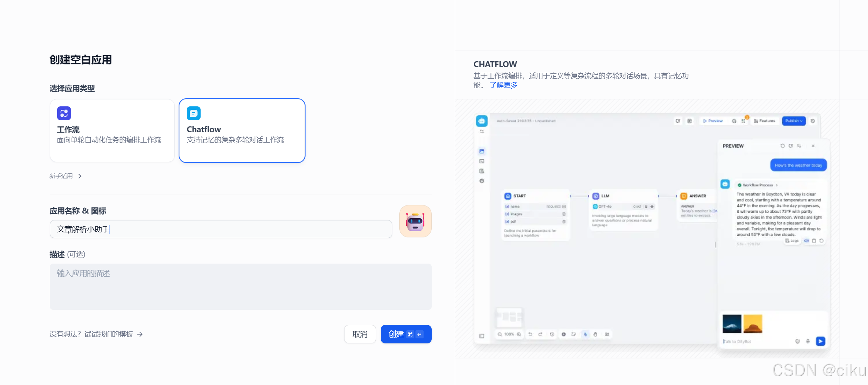Image resolution: width=868 pixels, height=385 pixels.
Task: Click the 输入应用的描述 description textarea
Action: (x=241, y=287)
